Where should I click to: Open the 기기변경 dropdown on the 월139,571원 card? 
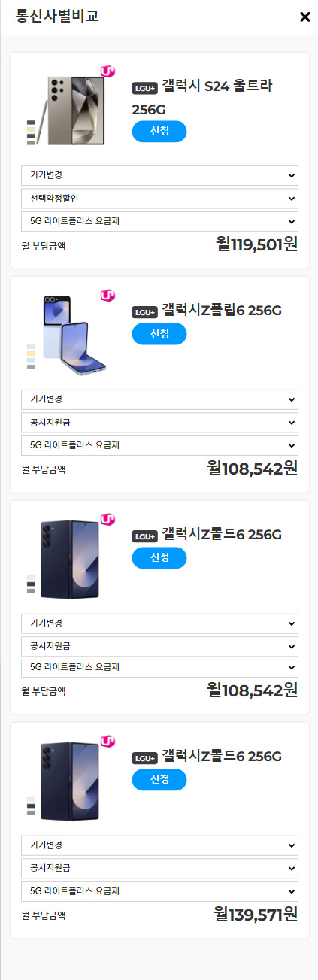[x=159, y=845]
